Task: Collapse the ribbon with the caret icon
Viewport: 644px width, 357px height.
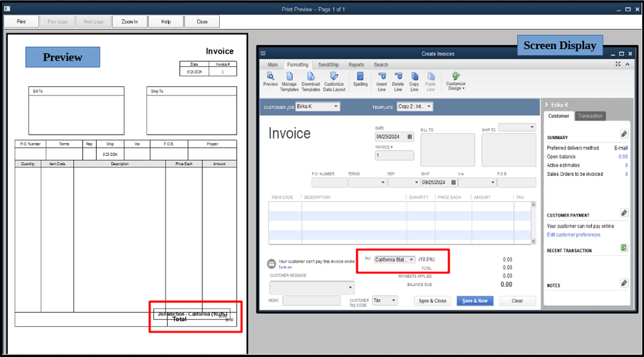Action: (x=628, y=64)
